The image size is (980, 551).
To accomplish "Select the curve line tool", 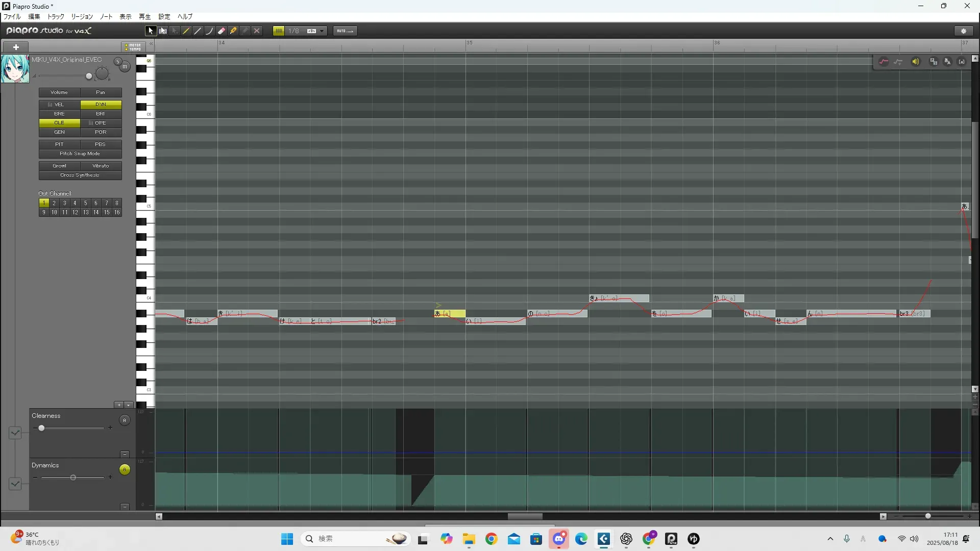I will (x=210, y=31).
